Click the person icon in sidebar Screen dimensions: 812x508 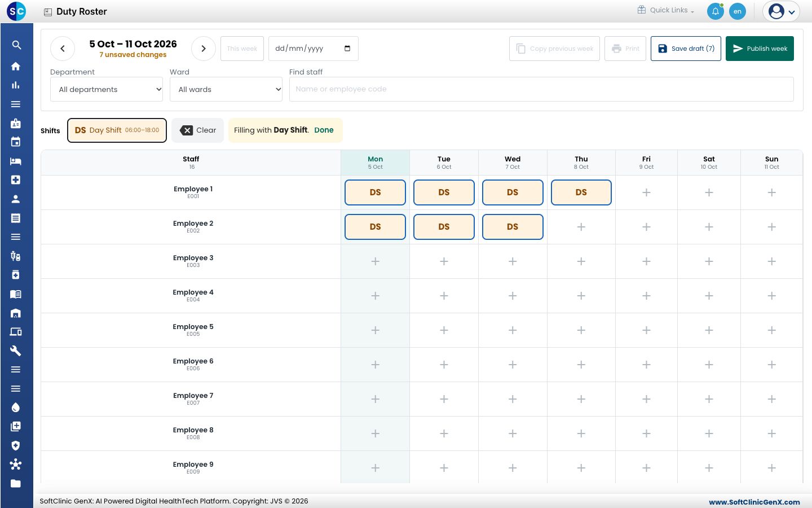tap(16, 199)
